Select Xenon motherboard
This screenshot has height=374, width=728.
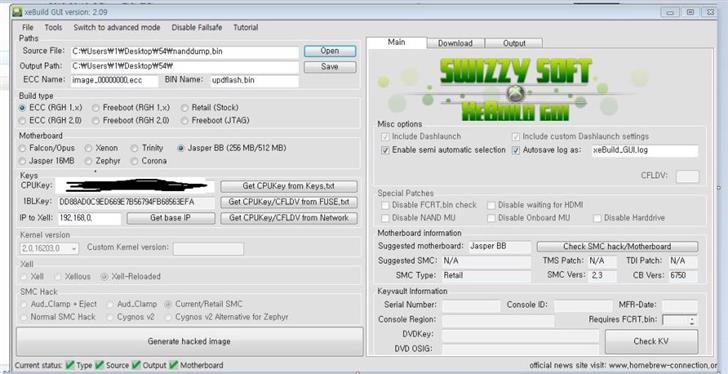tap(102, 148)
